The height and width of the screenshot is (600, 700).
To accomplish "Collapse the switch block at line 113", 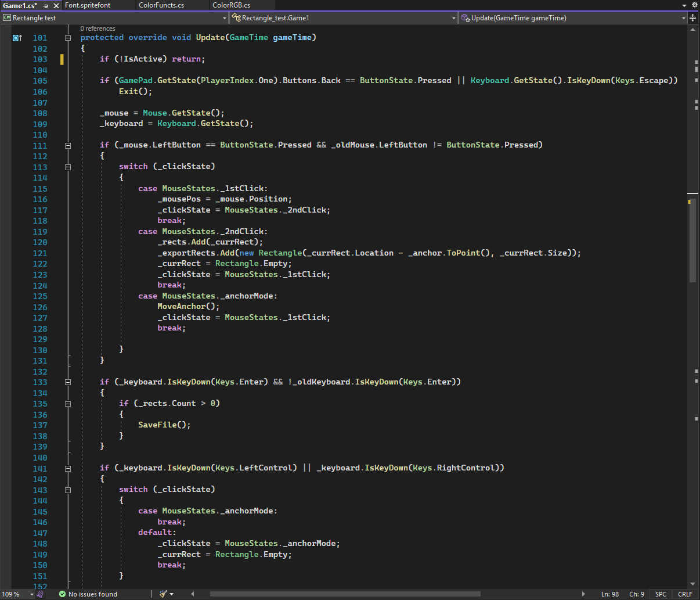I will pos(68,167).
